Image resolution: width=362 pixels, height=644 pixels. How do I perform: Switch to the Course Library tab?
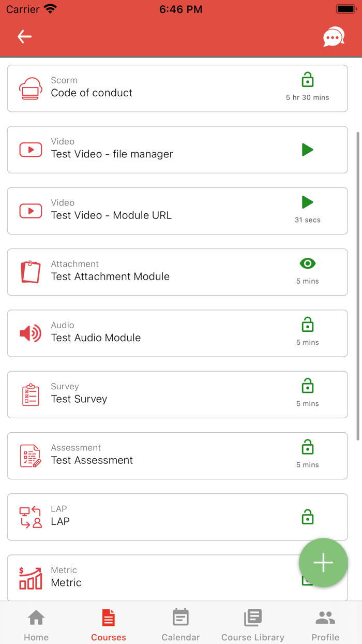pyautogui.click(x=253, y=625)
